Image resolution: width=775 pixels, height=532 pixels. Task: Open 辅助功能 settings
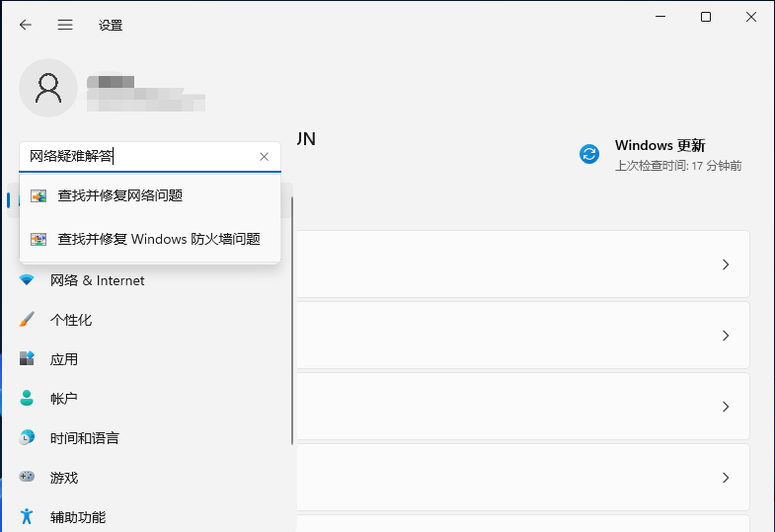tap(148, 517)
